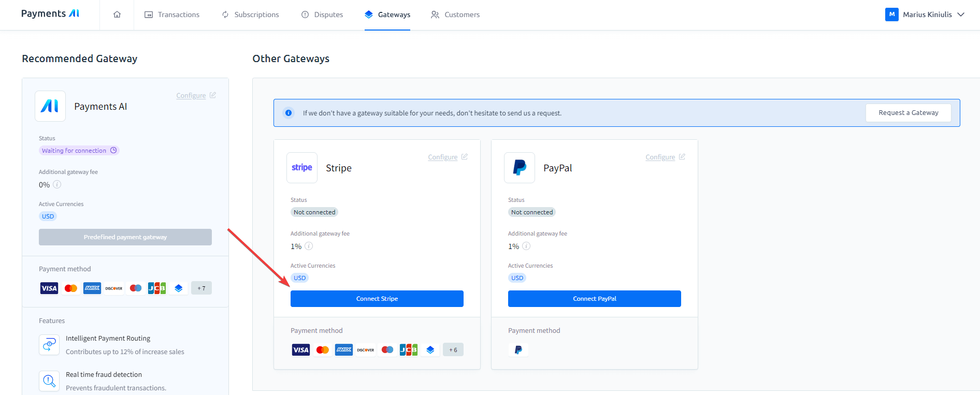The height and width of the screenshot is (395, 980).
Task: Open Configure link for PayPal
Action: click(x=665, y=157)
